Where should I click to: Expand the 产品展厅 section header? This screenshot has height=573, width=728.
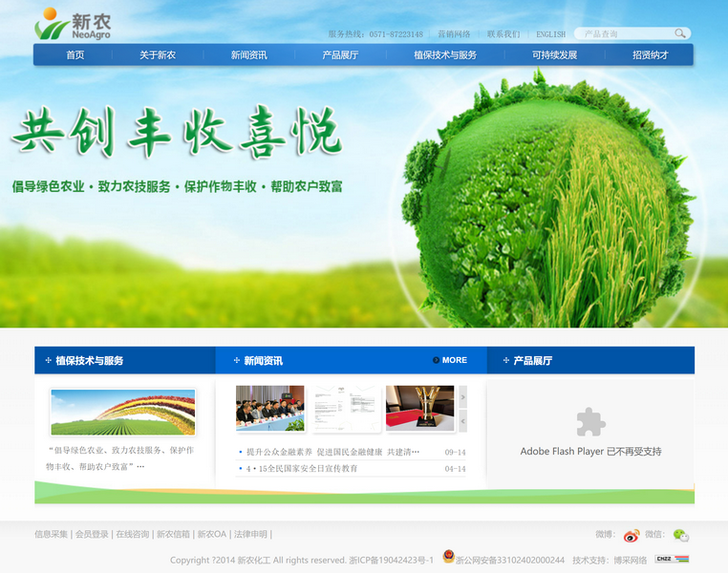click(532, 361)
